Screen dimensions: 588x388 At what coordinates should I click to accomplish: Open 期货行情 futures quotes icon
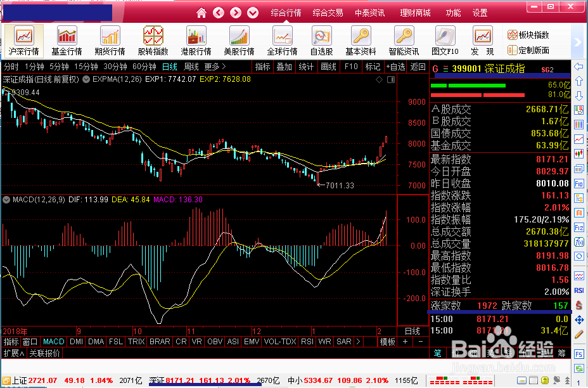click(110, 41)
